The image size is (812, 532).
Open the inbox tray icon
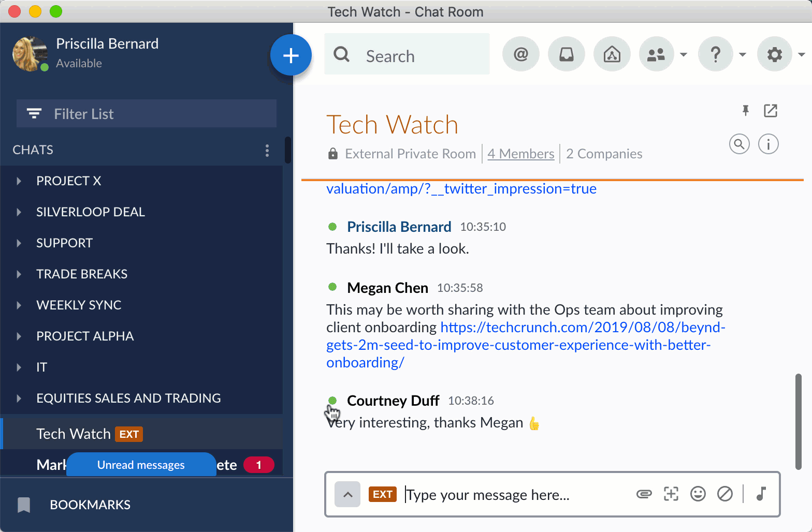click(x=566, y=54)
